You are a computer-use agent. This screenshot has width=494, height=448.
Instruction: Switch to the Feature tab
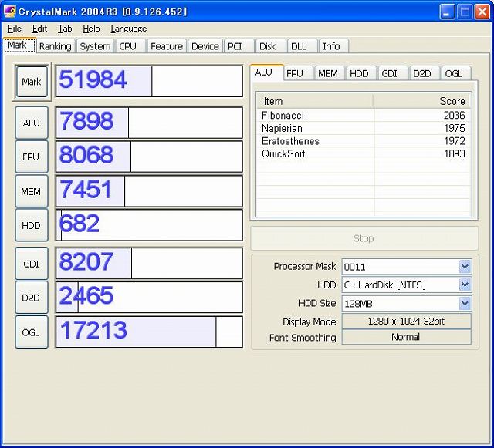(167, 46)
